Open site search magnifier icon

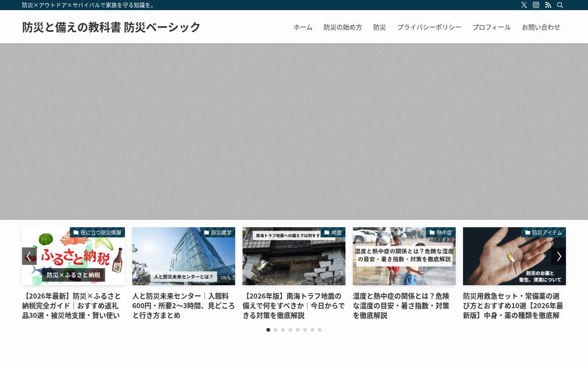[560, 5]
